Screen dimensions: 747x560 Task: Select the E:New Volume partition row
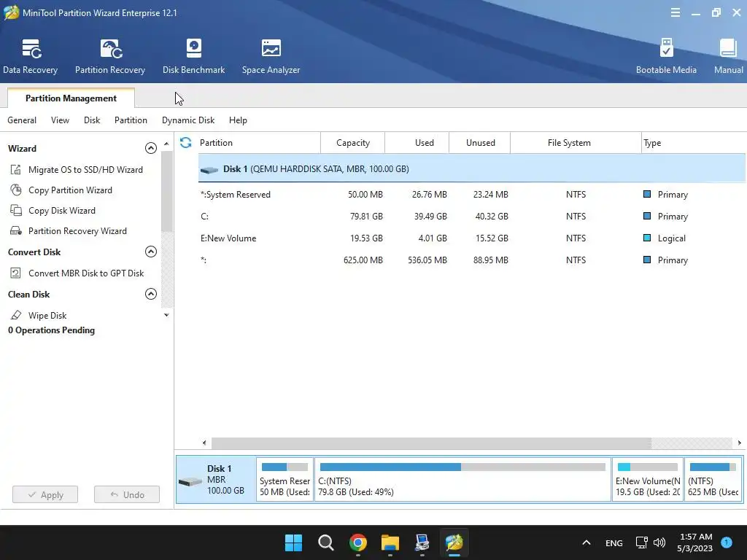pos(472,238)
